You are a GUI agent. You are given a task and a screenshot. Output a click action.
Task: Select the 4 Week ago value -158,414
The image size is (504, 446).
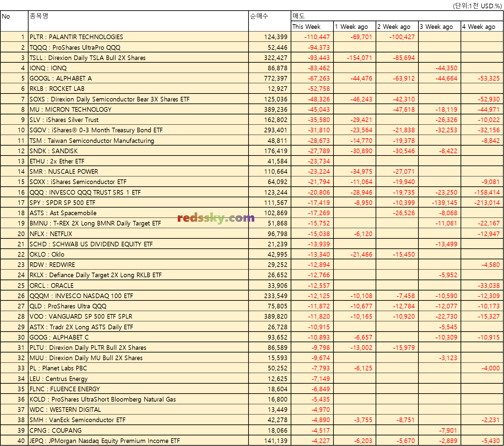pyautogui.click(x=487, y=192)
